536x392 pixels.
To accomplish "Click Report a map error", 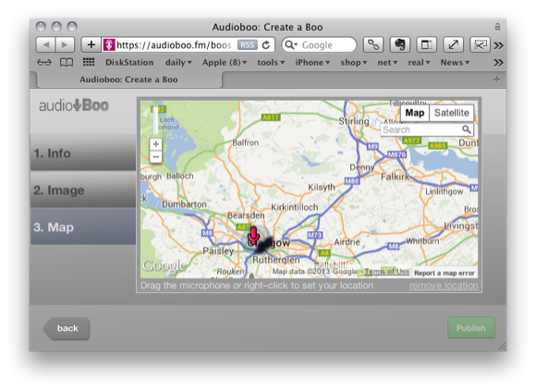I will pyautogui.click(x=444, y=273).
